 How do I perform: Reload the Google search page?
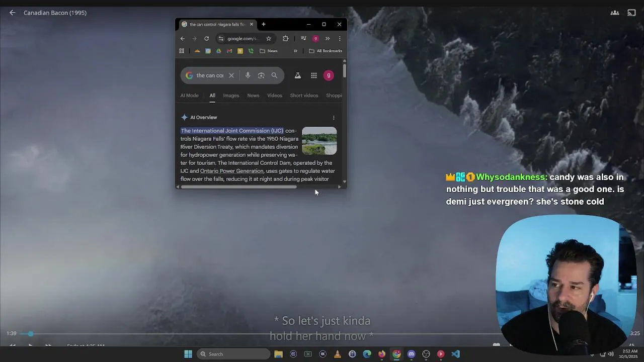(206, 39)
